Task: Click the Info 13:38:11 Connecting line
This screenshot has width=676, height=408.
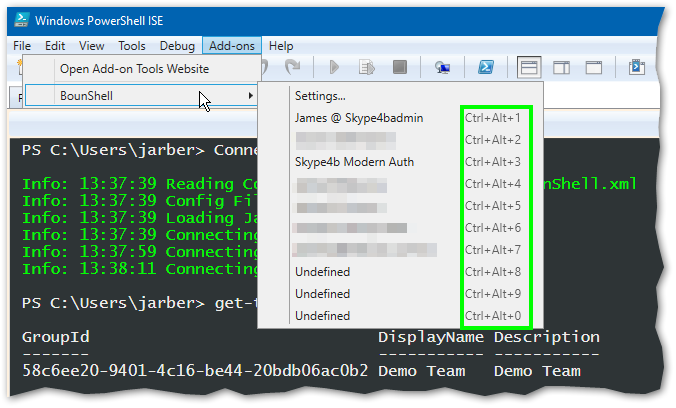Action: (x=140, y=269)
